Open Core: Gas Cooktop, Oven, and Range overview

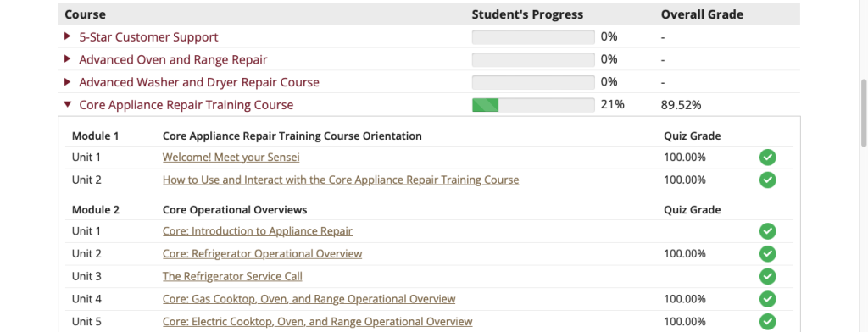coord(309,299)
